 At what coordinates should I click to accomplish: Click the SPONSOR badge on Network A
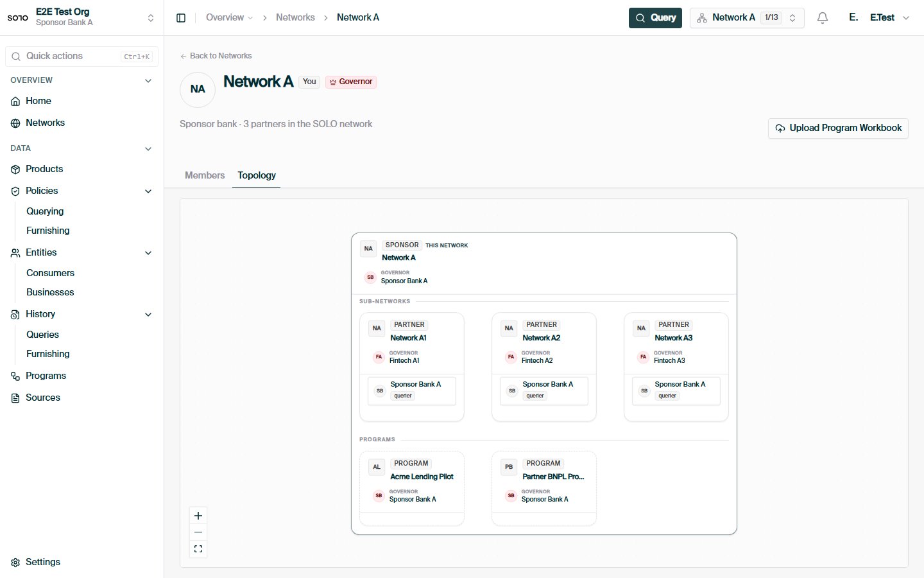pos(402,245)
